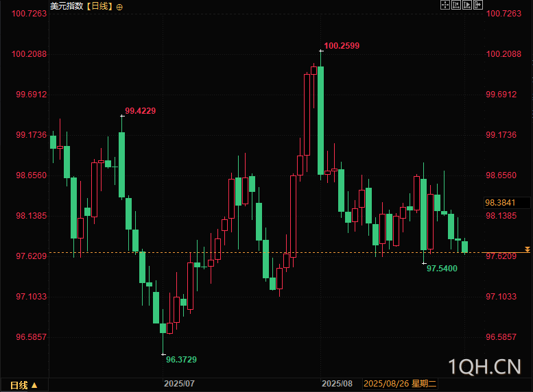The height and width of the screenshot is (392, 533).
Task: Click the tall green candle below 100.2599
Action: click(320, 120)
